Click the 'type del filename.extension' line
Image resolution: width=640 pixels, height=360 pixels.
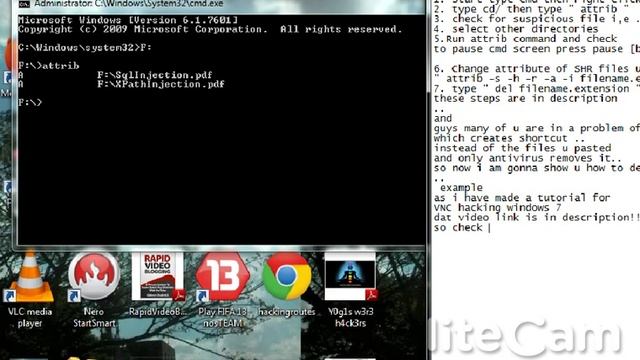537,89
